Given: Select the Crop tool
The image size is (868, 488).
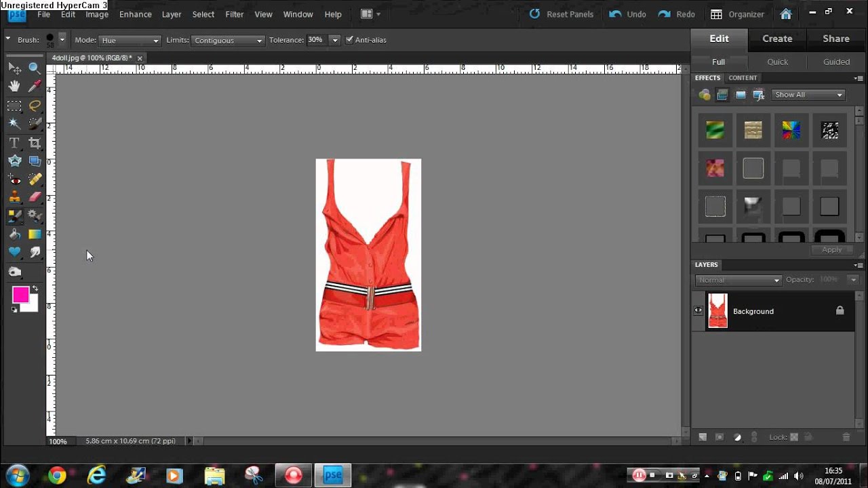Looking at the screenshot, I should pyautogui.click(x=35, y=143).
